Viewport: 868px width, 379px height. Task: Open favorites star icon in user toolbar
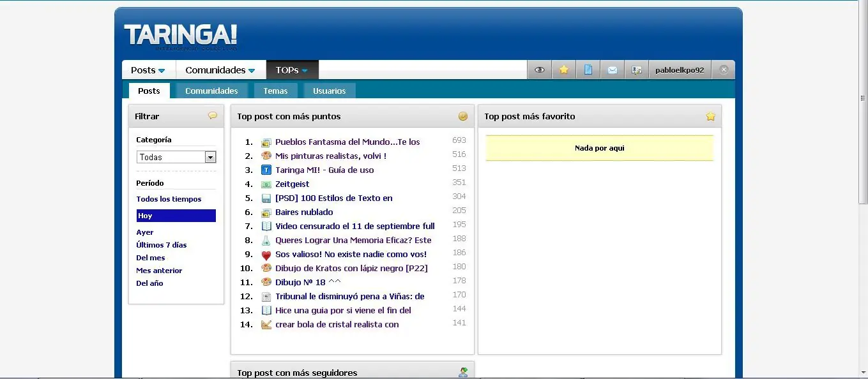(x=564, y=70)
